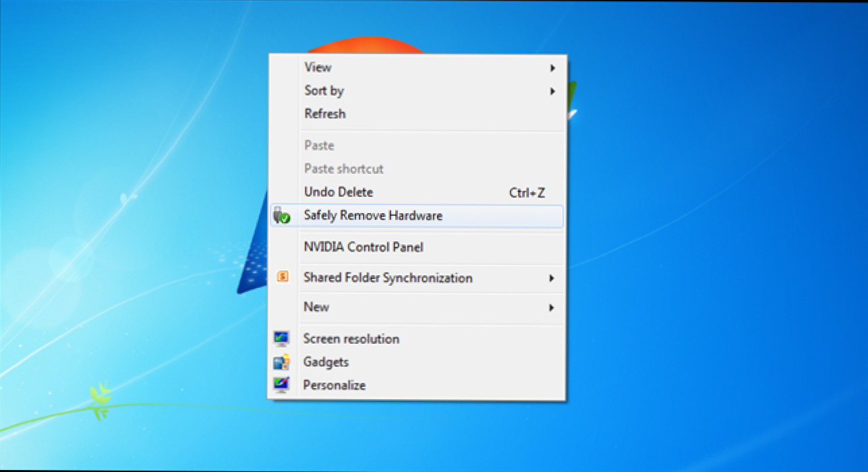
Task: Click the Ctrl+Z shortcut text
Action: coord(527,193)
